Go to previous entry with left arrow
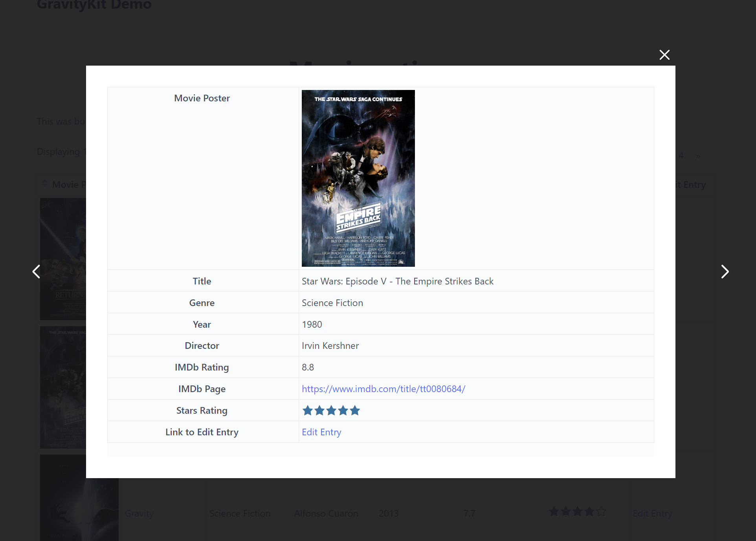Screen dimensions: 756x541 click(x=36, y=271)
